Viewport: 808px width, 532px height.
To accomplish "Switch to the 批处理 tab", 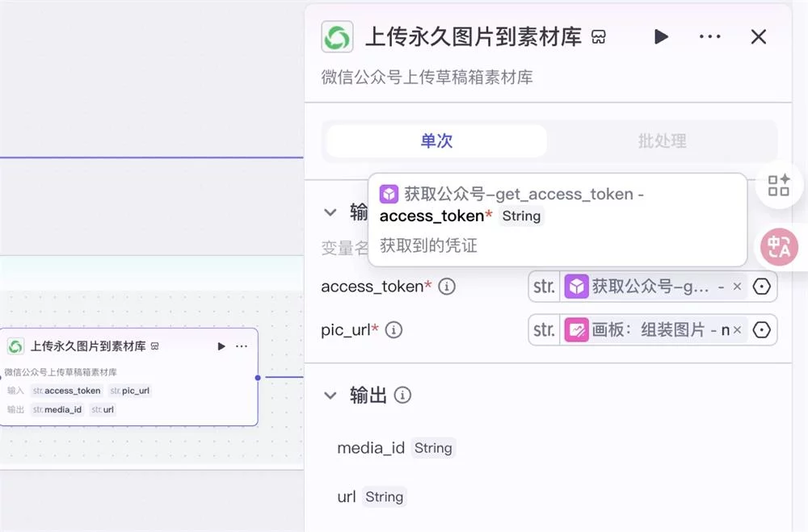I will pos(662,141).
